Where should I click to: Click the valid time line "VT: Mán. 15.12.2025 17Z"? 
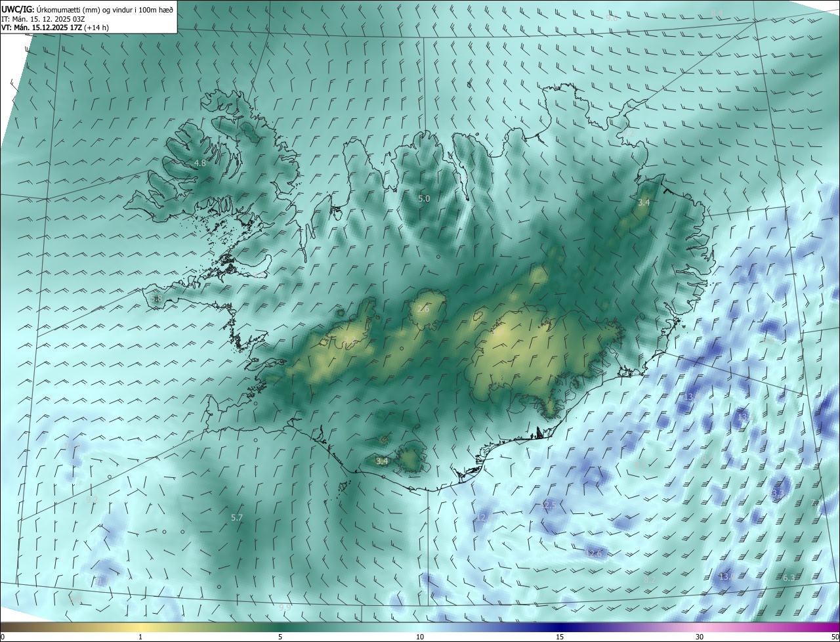(x=41, y=28)
